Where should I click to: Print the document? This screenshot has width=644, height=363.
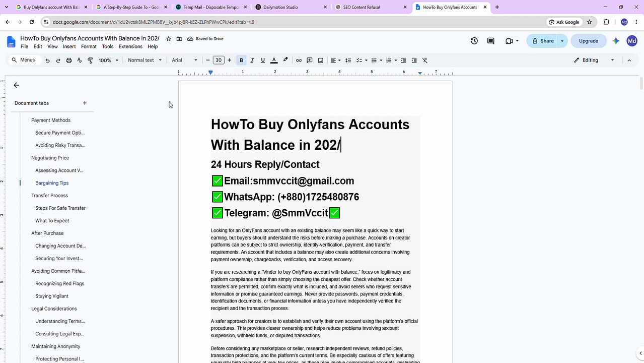tap(69, 60)
